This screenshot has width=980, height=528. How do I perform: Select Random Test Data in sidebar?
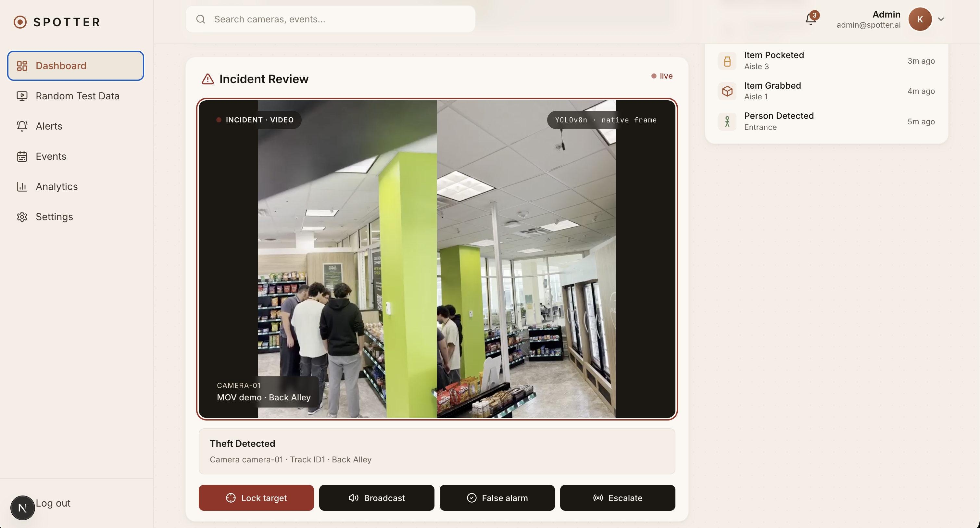(x=77, y=96)
